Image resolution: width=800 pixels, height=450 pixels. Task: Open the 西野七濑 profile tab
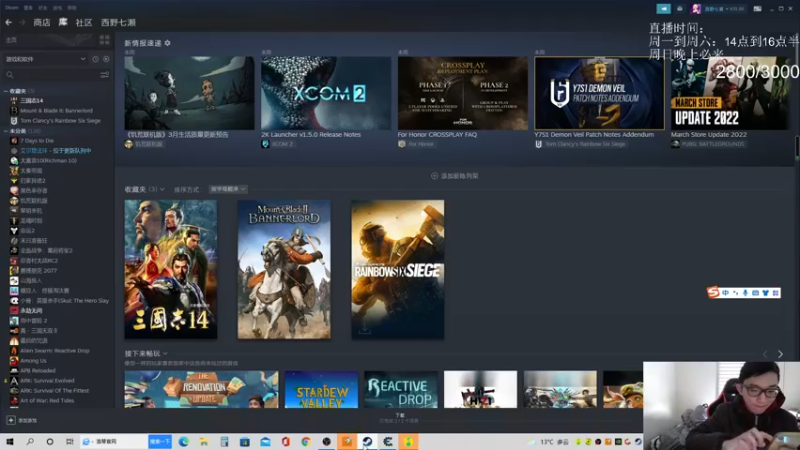coord(118,22)
